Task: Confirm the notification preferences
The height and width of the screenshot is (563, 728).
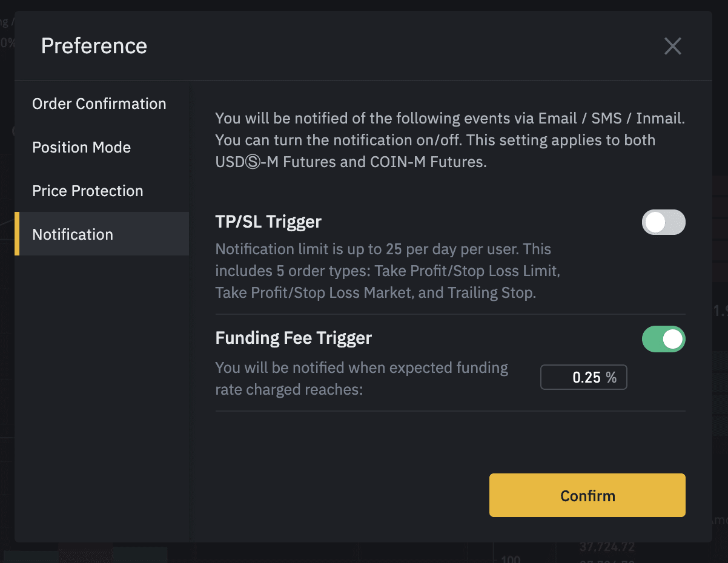Action: click(587, 495)
